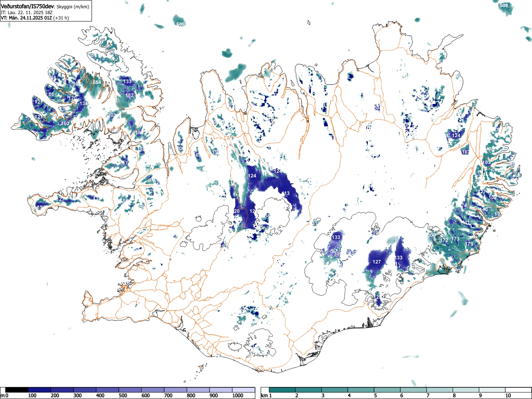Screen dimensions: 532x399
Task: Click the 609 visibility value over the sea
Action: point(180,24)
